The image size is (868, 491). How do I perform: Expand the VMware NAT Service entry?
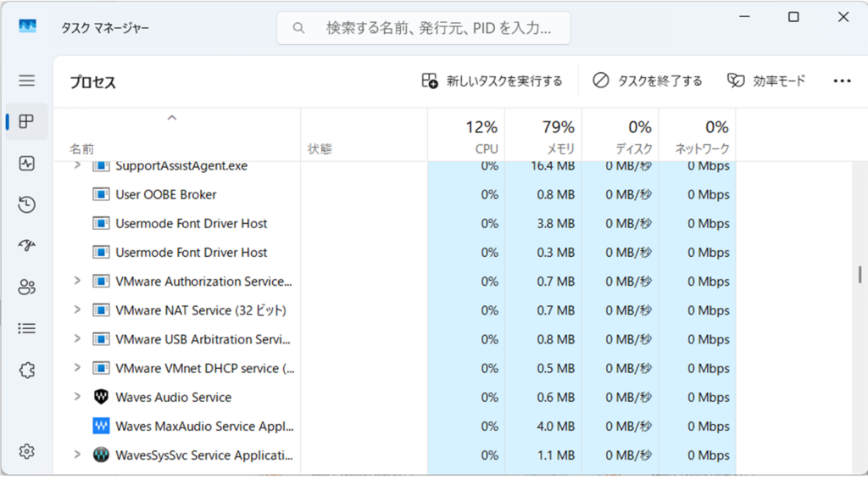[x=77, y=310]
